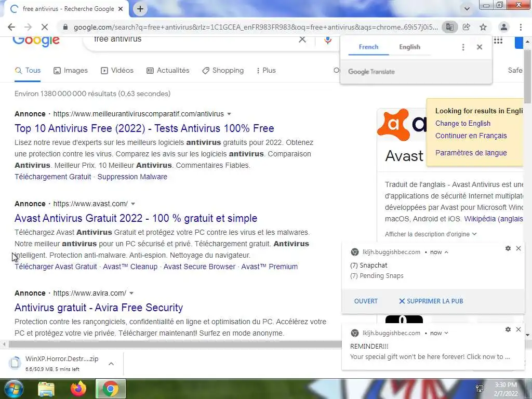Click the forward navigation arrow

point(28,27)
